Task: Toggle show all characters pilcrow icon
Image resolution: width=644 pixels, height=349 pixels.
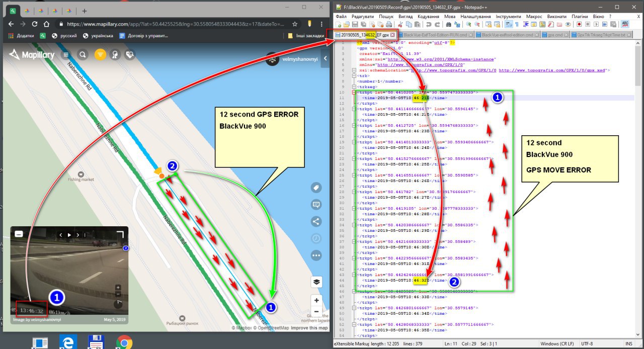Action: (517, 24)
